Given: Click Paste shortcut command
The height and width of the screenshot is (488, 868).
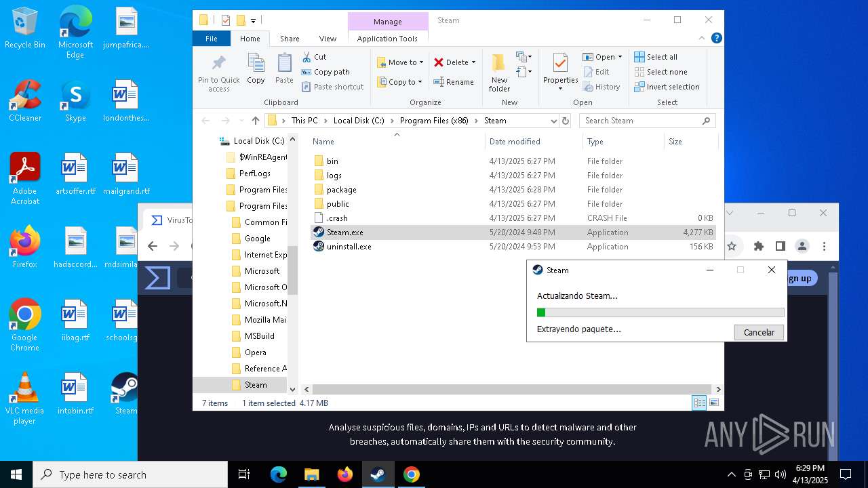Looking at the screenshot, I should tap(333, 87).
